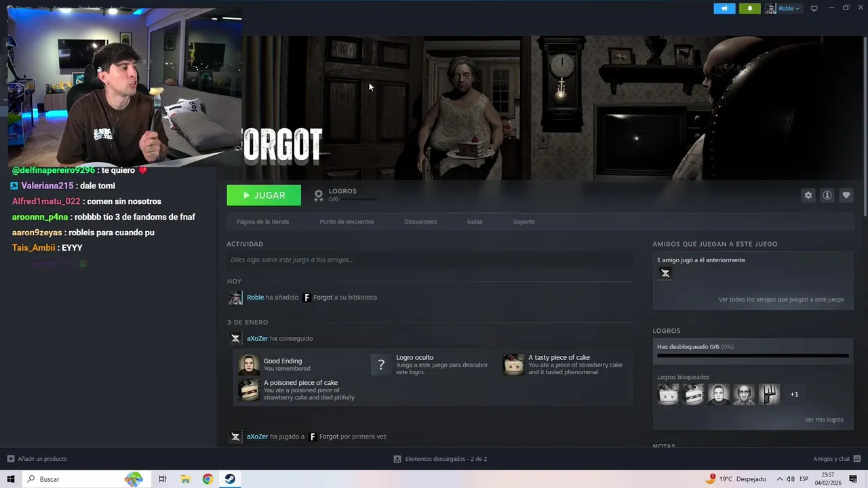Expand the Roble account dropdown
This screenshot has height=488, width=868.
point(783,8)
